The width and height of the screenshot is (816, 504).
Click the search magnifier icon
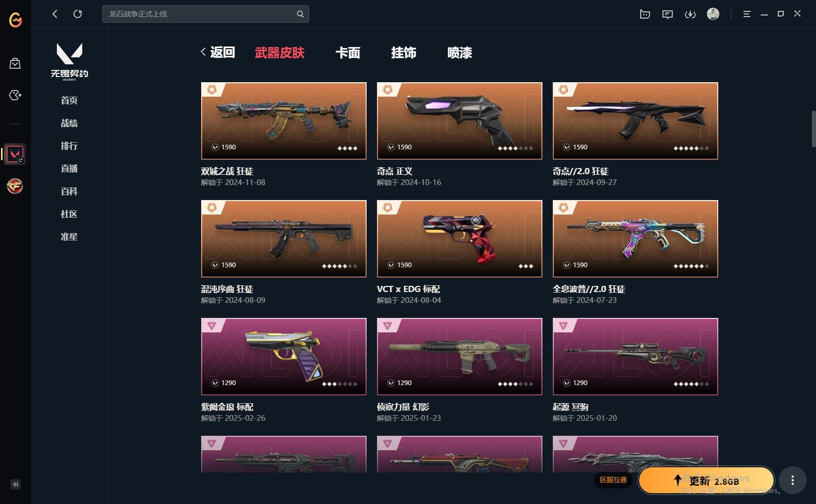tap(300, 14)
